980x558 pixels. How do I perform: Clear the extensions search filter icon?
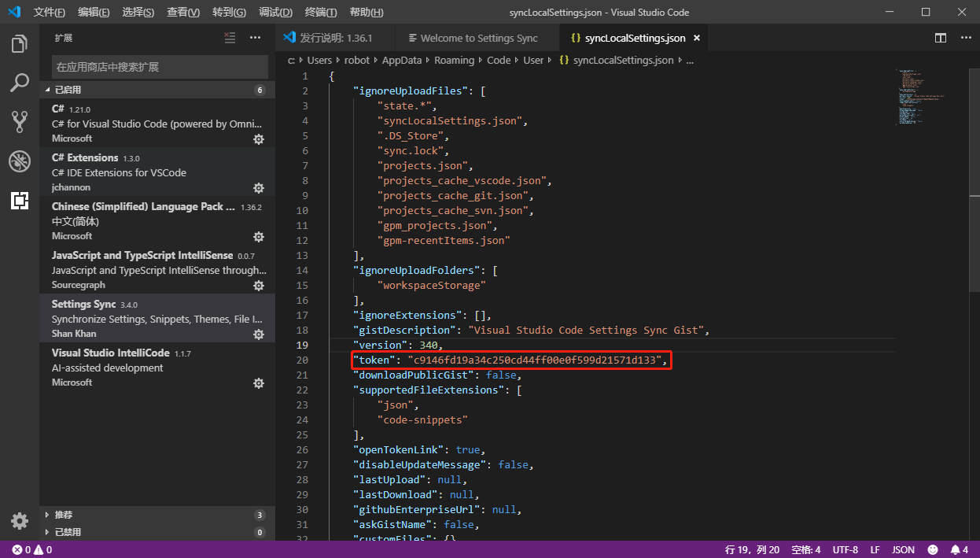pyautogui.click(x=230, y=38)
